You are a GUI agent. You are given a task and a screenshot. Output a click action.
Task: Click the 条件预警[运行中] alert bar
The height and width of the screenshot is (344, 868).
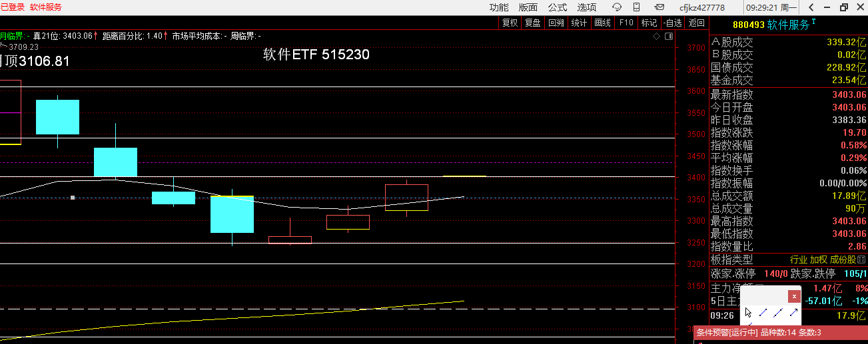point(781,333)
